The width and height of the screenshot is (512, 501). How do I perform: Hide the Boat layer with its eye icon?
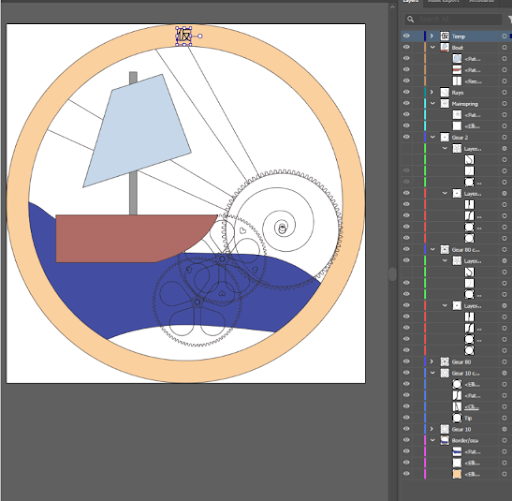tap(406, 47)
